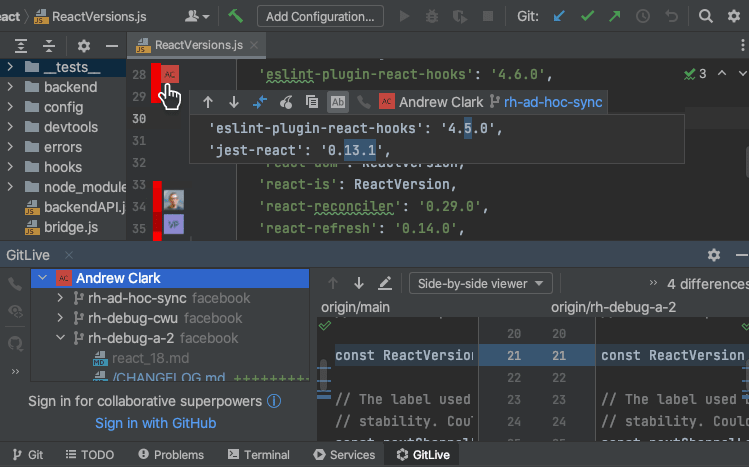749x467 pixels.
Task: Click AC avatar in gutter line 28
Action: [x=170, y=74]
